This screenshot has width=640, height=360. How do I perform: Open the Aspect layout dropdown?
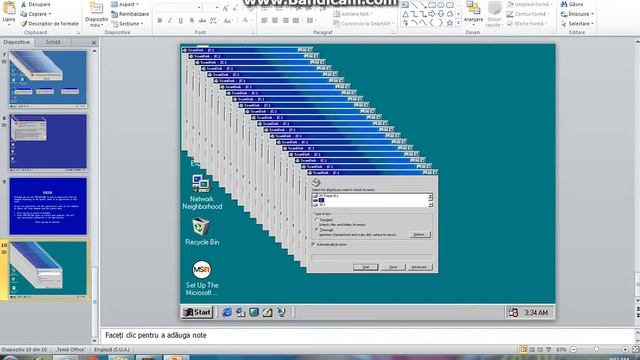[x=125, y=4]
